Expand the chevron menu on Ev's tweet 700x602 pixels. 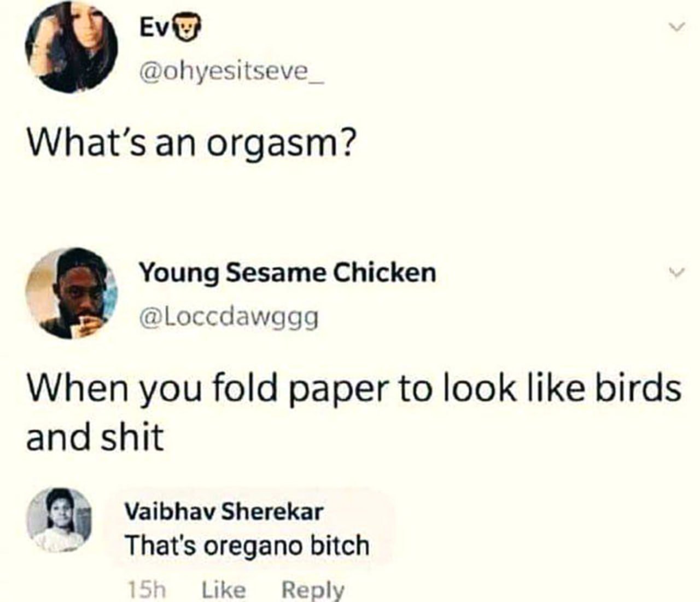tap(677, 27)
